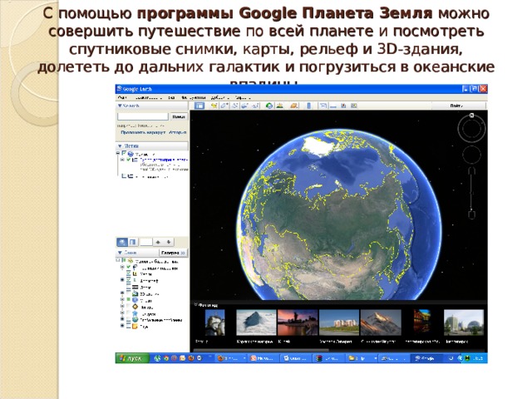532x399 pixels.
Task: Open the second menu, Edit
Action: pyautogui.click(x=149, y=97)
